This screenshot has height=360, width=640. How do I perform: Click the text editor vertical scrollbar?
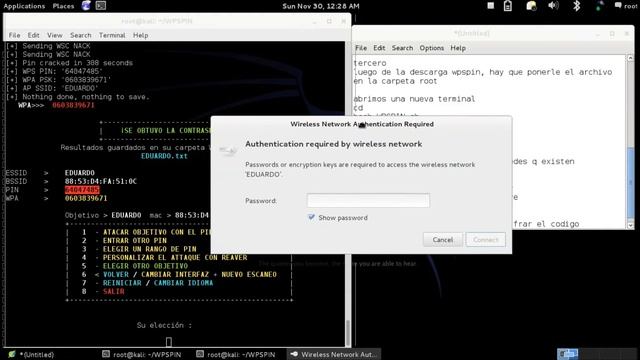[x=630, y=141]
